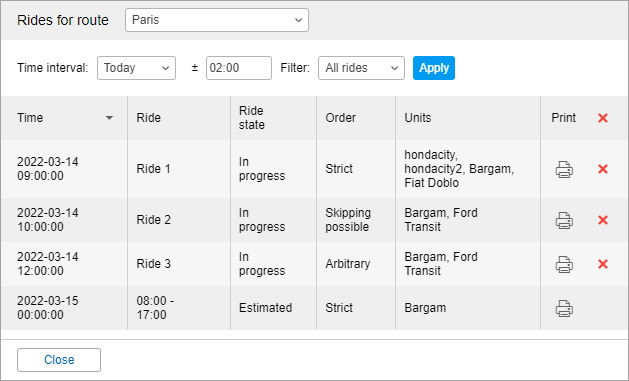629x381 pixels.
Task: Apply the selected ride filters
Action: coord(434,68)
